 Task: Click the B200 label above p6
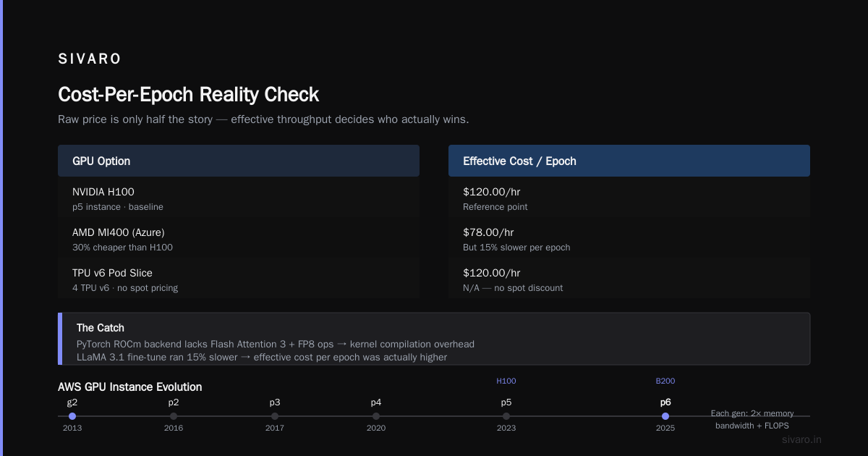pos(665,381)
